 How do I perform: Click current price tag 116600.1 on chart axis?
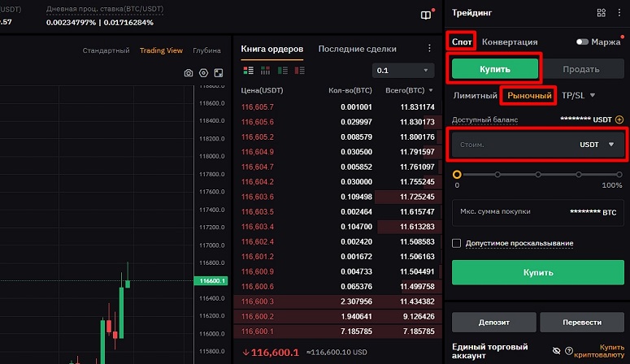211,280
